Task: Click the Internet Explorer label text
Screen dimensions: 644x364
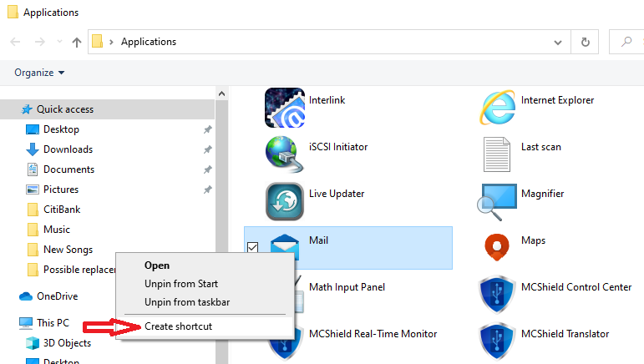Action: (557, 100)
